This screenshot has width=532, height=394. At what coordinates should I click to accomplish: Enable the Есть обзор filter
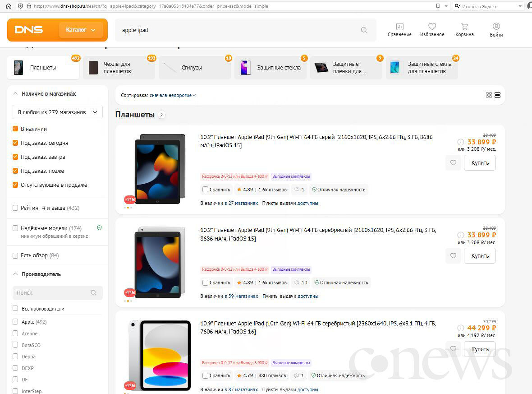(15, 255)
